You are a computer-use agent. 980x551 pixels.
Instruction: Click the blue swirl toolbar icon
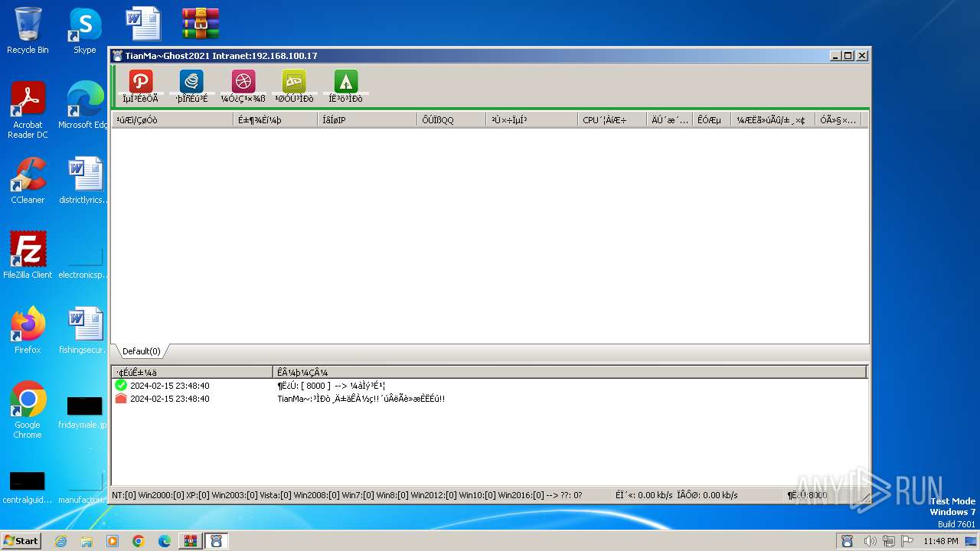191,81
